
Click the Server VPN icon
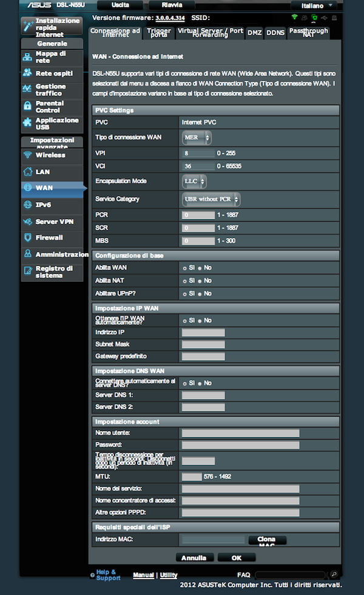27,222
